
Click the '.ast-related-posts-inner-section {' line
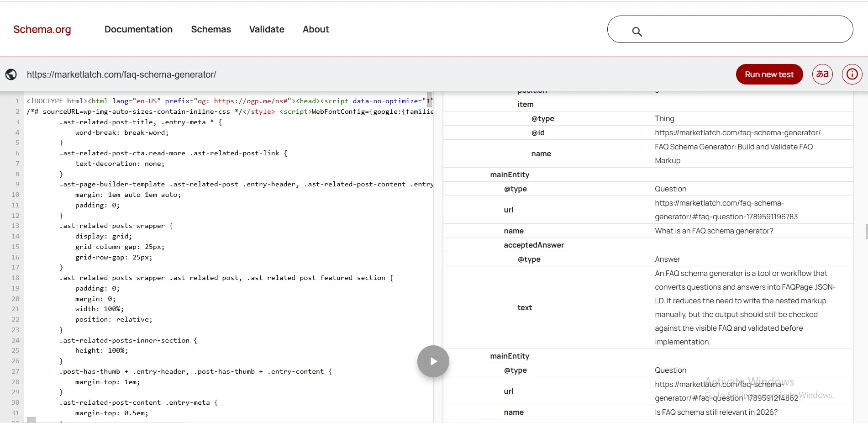[x=128, y=340]
